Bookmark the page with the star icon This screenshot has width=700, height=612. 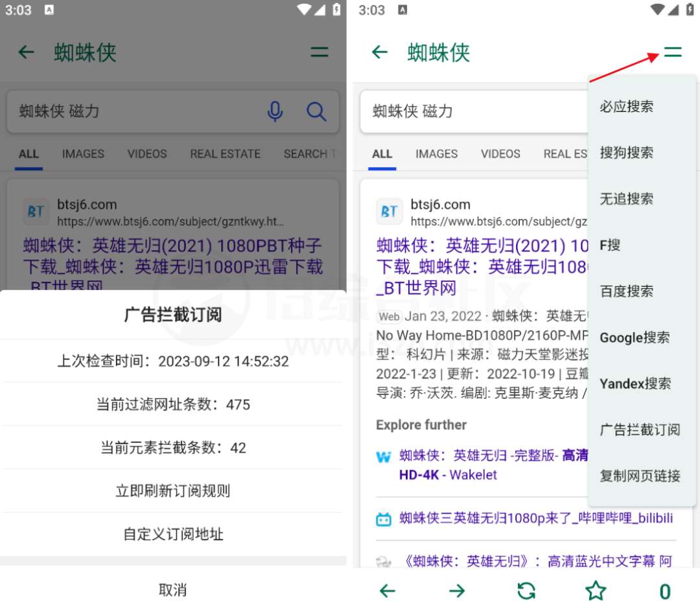[x=596, y=591]
